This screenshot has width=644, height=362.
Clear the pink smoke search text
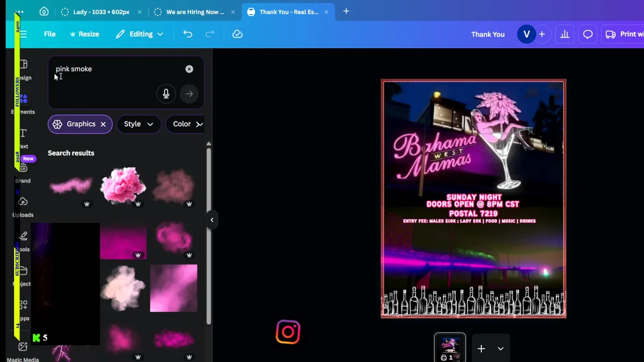(x=189, y=69)
